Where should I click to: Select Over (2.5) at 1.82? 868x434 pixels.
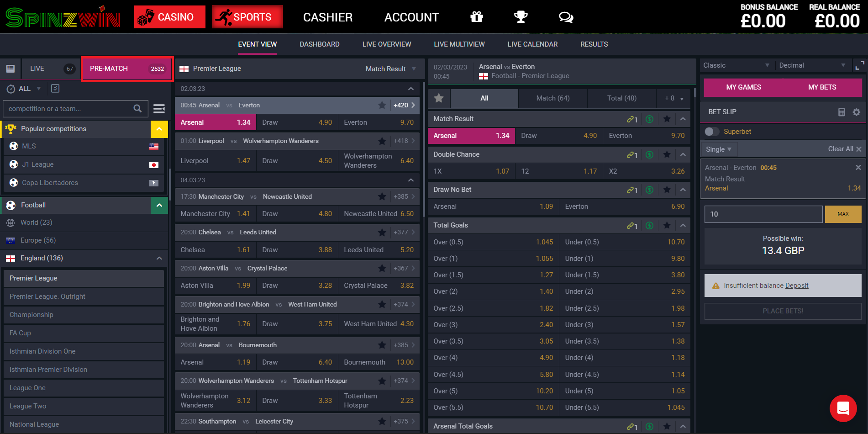click(493, 308)
